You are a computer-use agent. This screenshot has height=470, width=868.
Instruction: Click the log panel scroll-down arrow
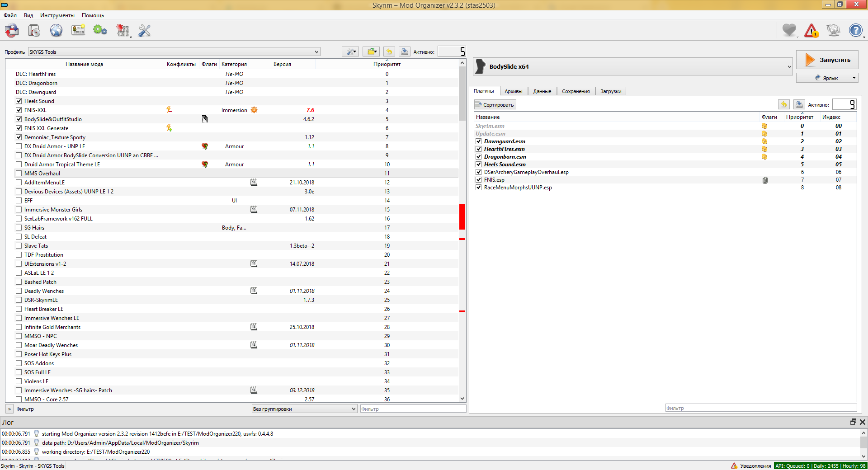(x=863, y=456)
